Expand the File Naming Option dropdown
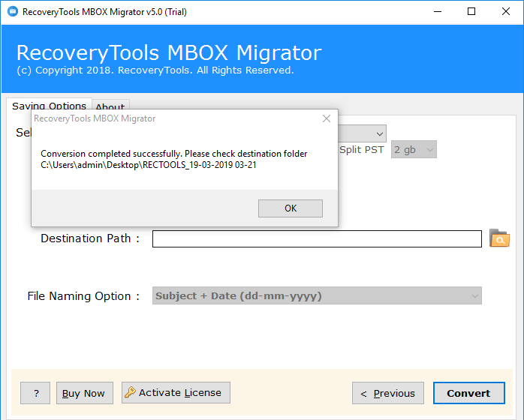The image size is (524, 420). pyautogui.click(x=317, y=295)
